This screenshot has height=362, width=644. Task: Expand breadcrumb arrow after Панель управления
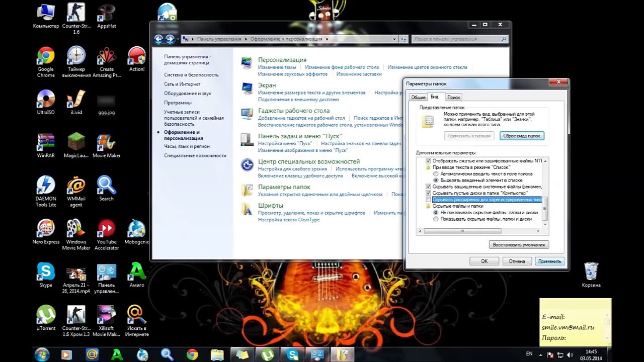tap(246, 39)
